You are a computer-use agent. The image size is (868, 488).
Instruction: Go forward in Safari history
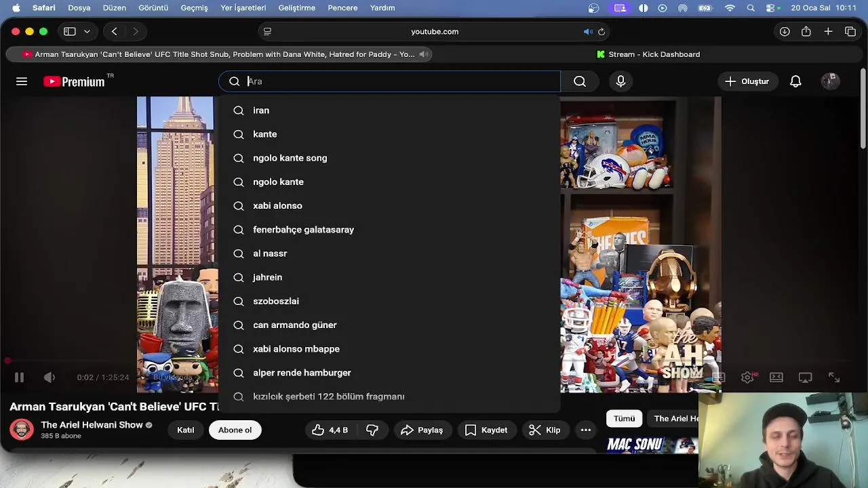(x=136, y=31)
